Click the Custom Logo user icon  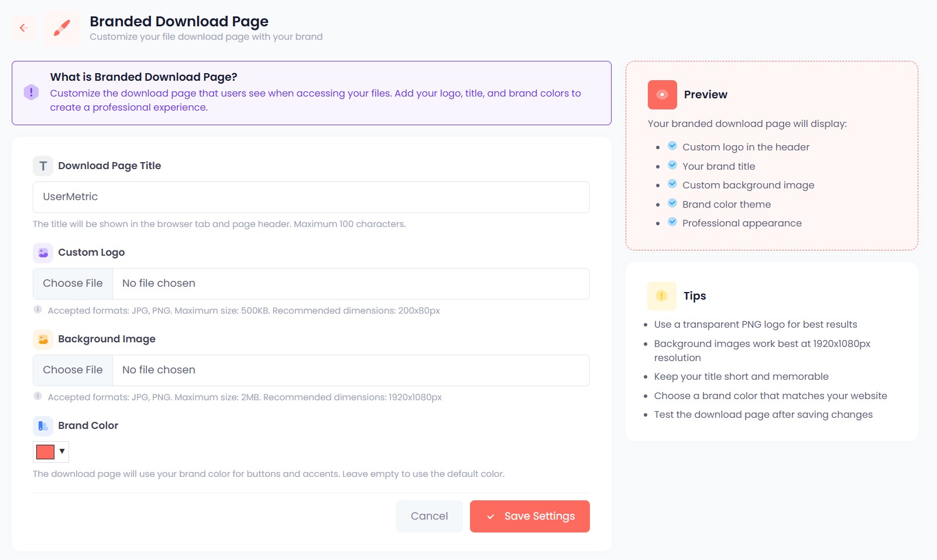pos(43,252)
